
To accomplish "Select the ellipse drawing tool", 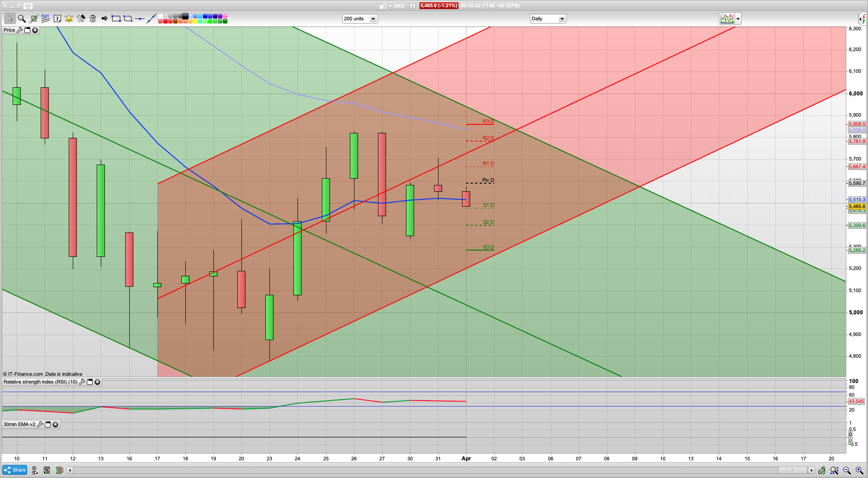I will tap(128, 19).
